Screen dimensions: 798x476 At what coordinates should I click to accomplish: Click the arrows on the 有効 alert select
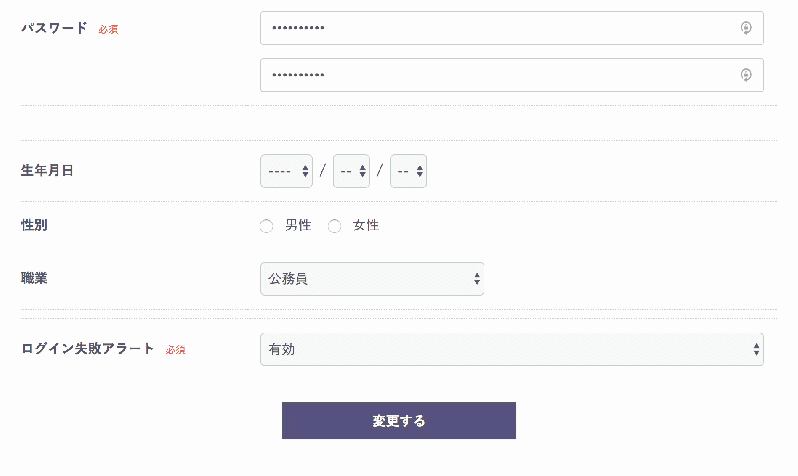(756, 349)
